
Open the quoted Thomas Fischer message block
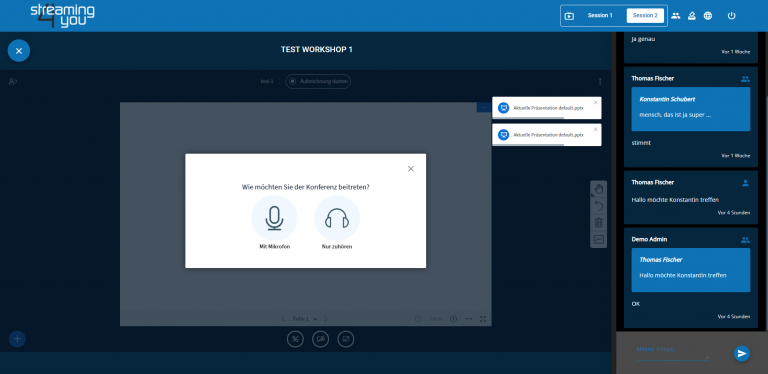[x=691, y=270]
